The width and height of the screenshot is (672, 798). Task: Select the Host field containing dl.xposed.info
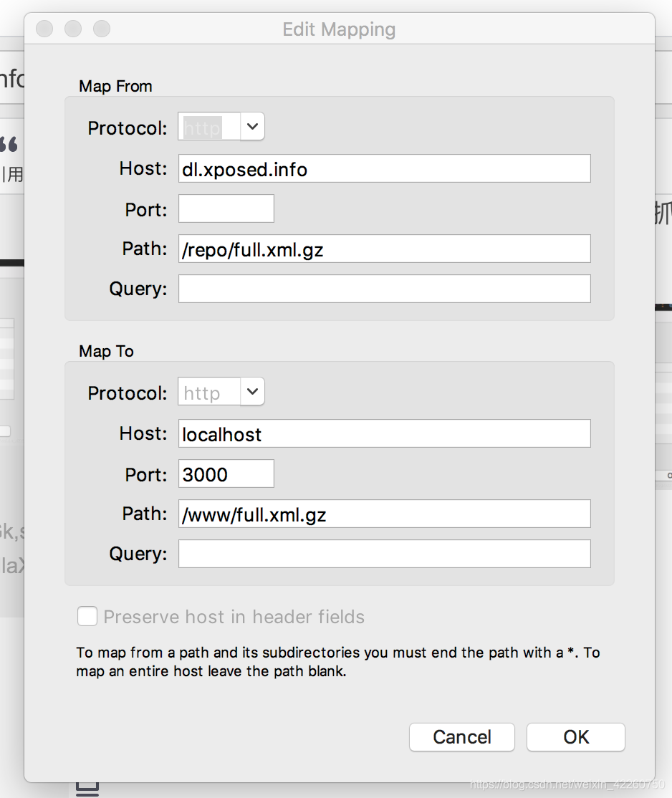tap(384, 168)
